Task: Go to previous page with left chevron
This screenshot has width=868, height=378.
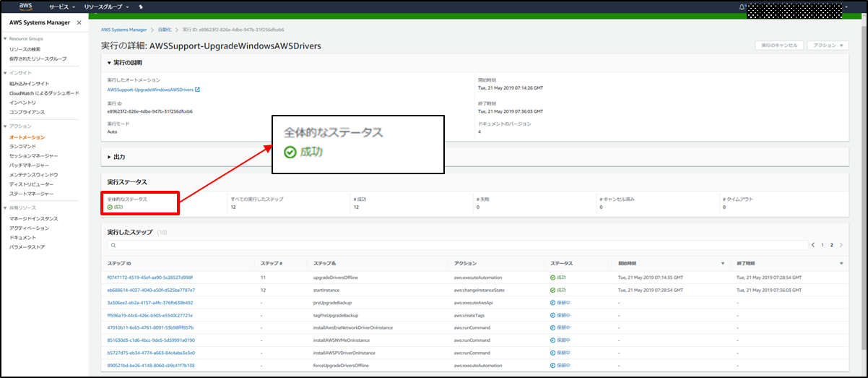Action: (x=814, y=245)
